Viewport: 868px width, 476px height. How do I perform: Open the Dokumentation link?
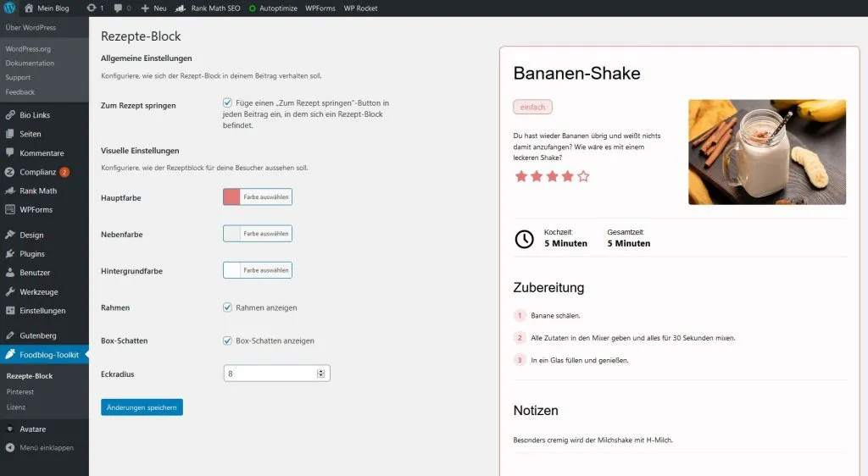pyautogui.click(x=30, y=64)
